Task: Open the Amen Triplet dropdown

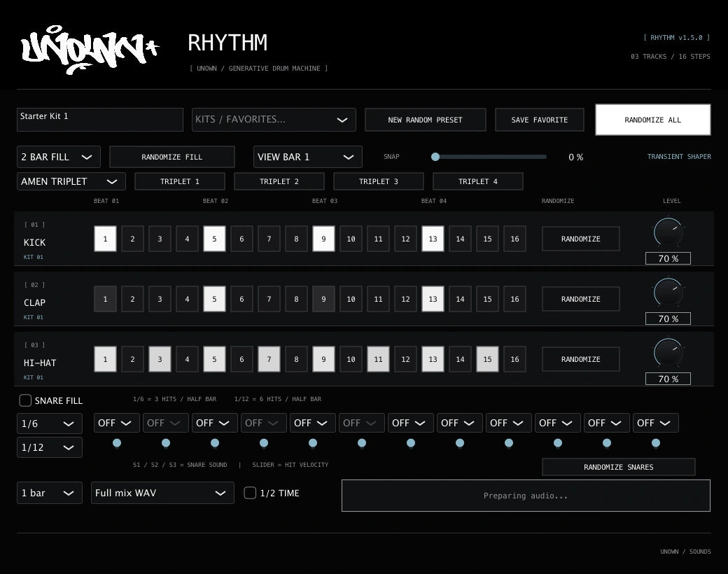Action: coord(71,181)
